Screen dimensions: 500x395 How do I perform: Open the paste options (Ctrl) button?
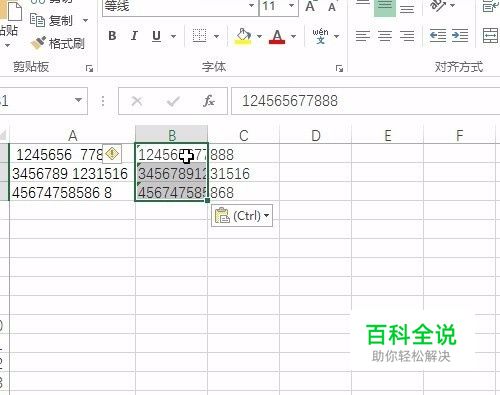click(x=242, y=216)
